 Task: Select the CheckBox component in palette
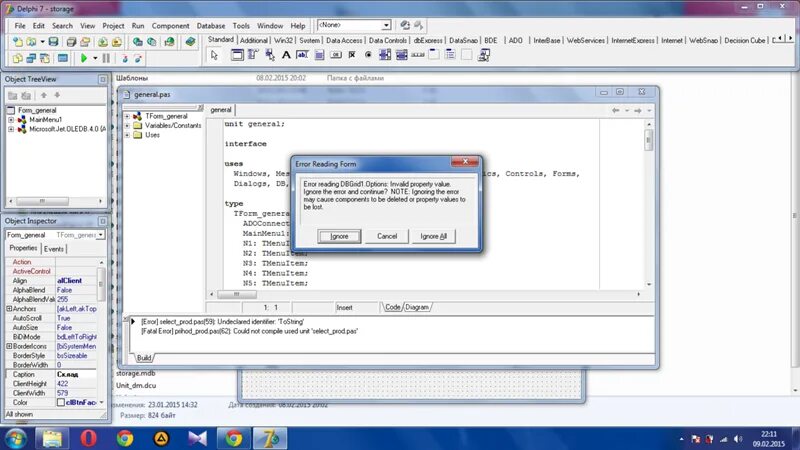coord(352,55)
